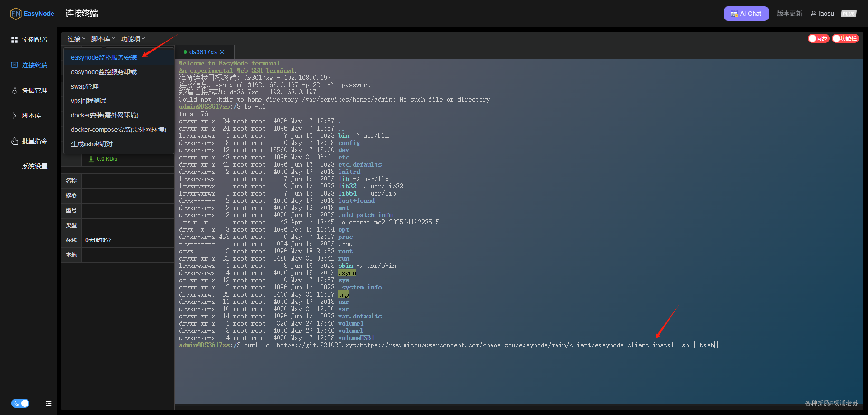Open 凭据管理 key icon in sidebar
Viewport: 868px width, 415px height.
tap(14, 90)
